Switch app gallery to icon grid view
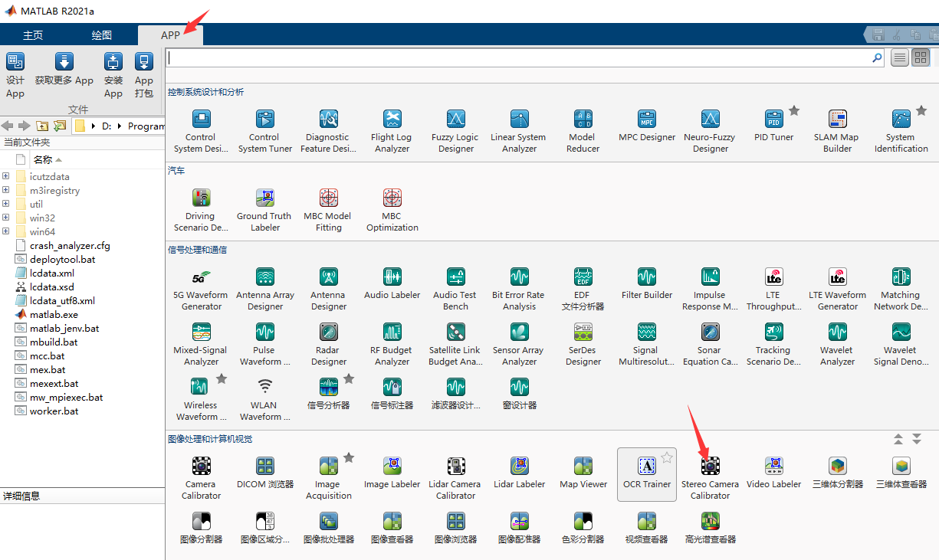This screenshot has width=939, height=560. click(x=921, y=57)
